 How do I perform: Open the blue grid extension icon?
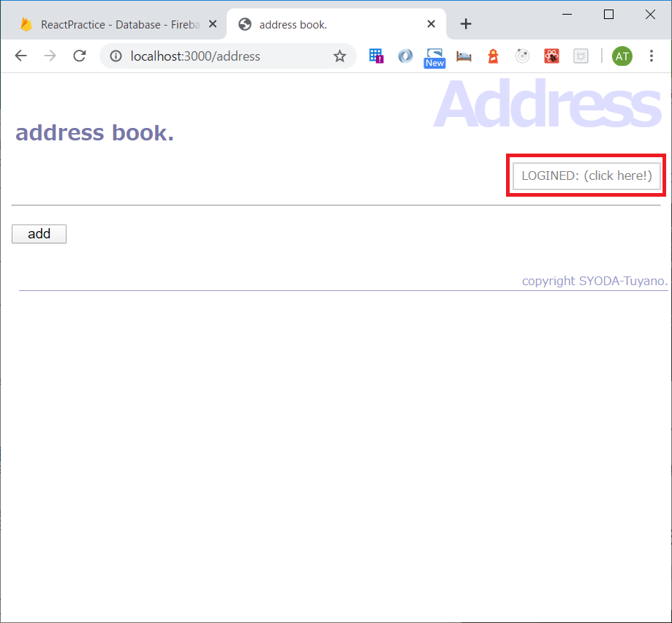tap(376, 56)
